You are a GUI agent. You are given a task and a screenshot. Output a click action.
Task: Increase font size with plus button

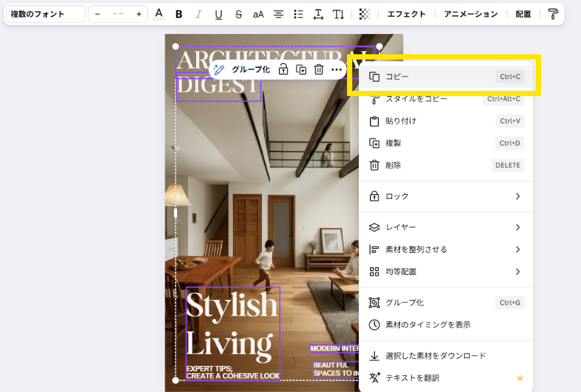coord(139,14)
